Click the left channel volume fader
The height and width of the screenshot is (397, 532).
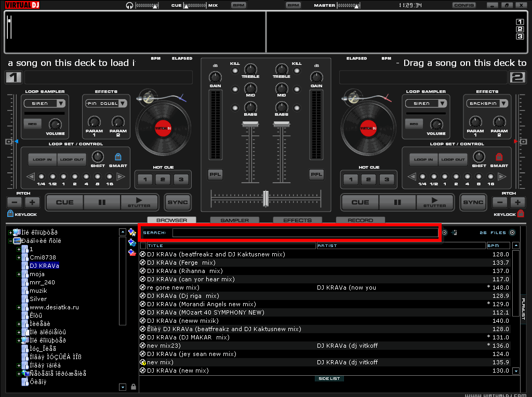[250, 124]
